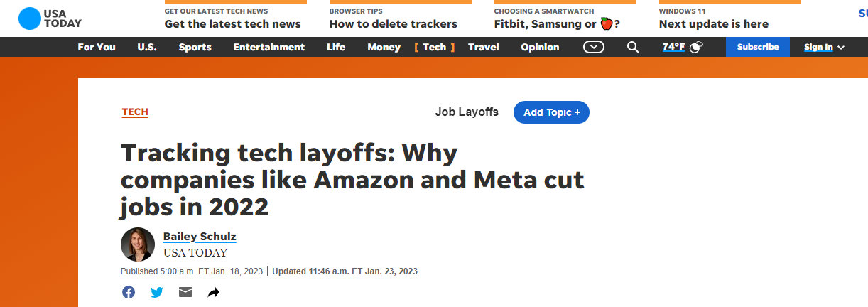This screenshot has height=307, width=868.
Task: Share article on Facebook icon
Action: [x=129, y=292]
